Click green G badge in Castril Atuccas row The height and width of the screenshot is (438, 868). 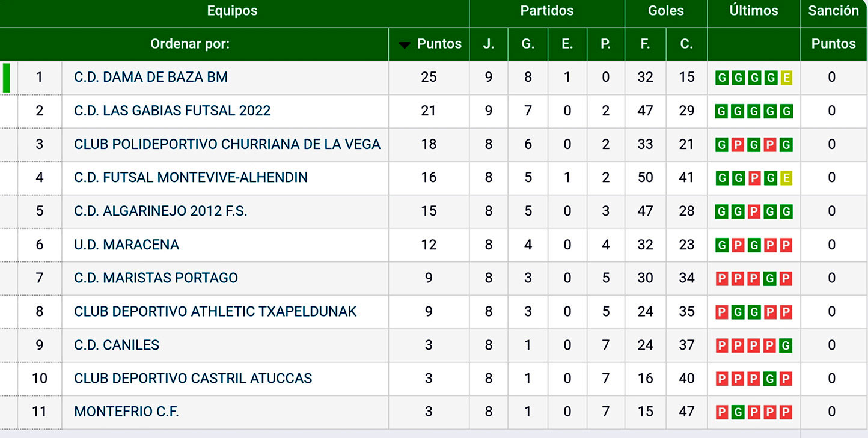(x=770, y=379)
